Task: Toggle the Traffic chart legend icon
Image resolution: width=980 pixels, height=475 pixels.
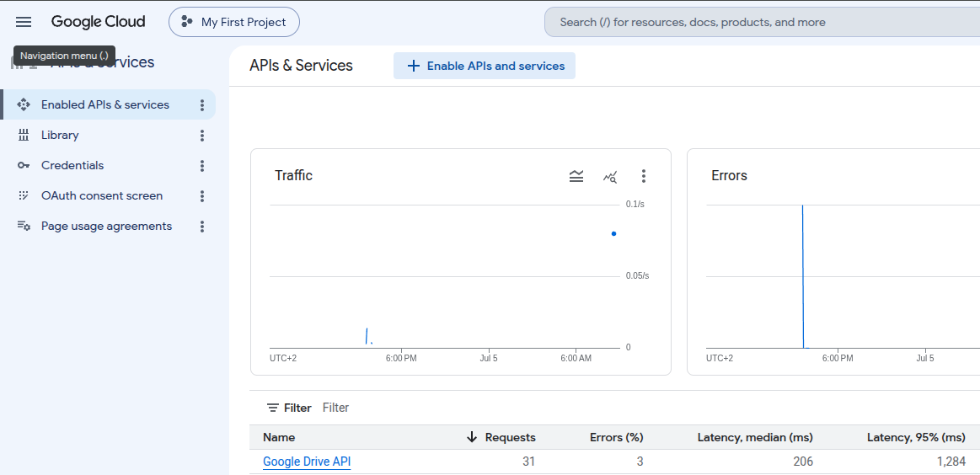Action: pos(576,176)
